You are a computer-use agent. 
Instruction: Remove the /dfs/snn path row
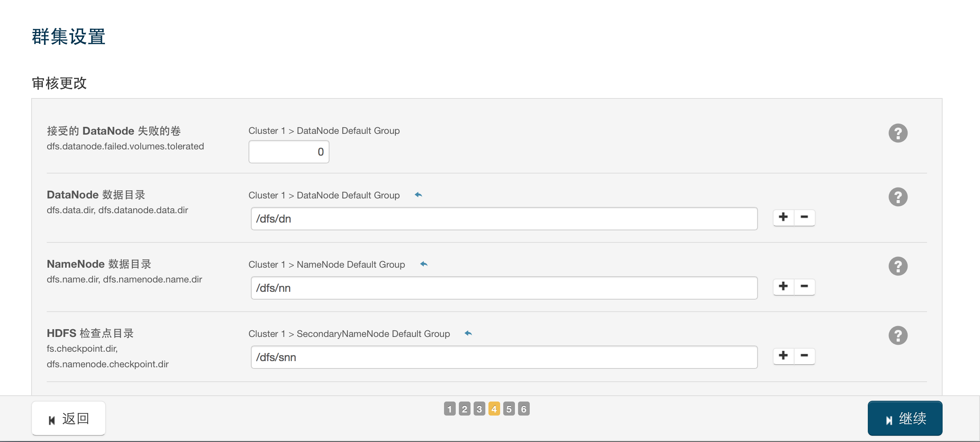[804, 356]
